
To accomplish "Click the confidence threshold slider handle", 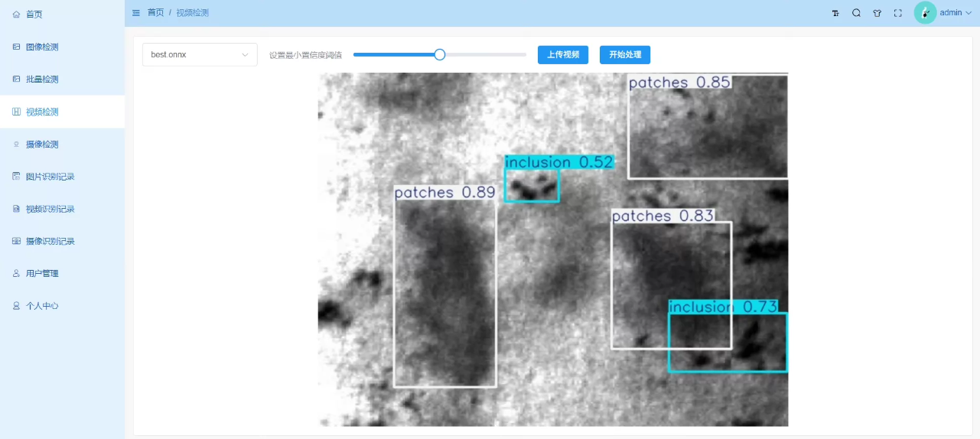I will click(440, 54).
